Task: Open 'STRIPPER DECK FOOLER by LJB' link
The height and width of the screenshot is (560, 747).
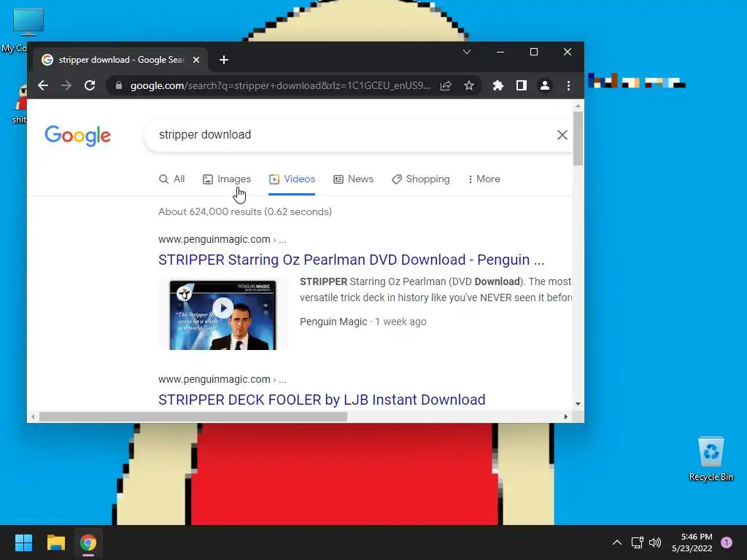Action: [322, 400]
